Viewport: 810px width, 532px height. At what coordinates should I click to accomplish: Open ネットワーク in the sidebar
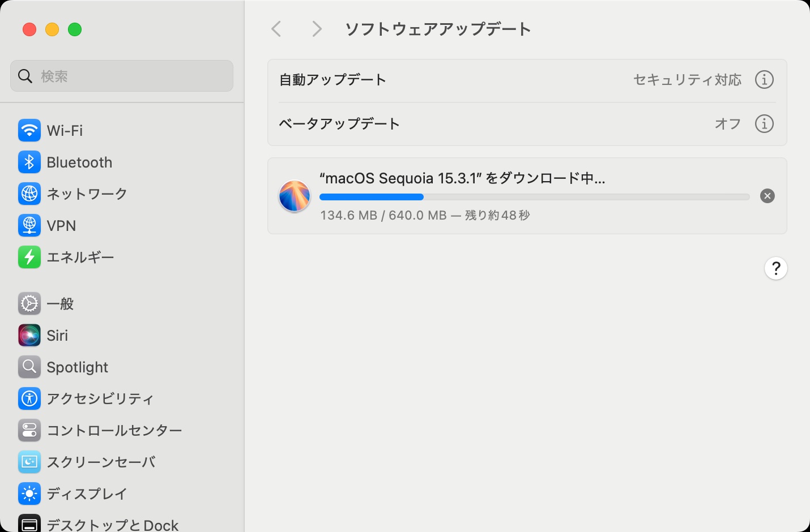click(x=87, y=194)
